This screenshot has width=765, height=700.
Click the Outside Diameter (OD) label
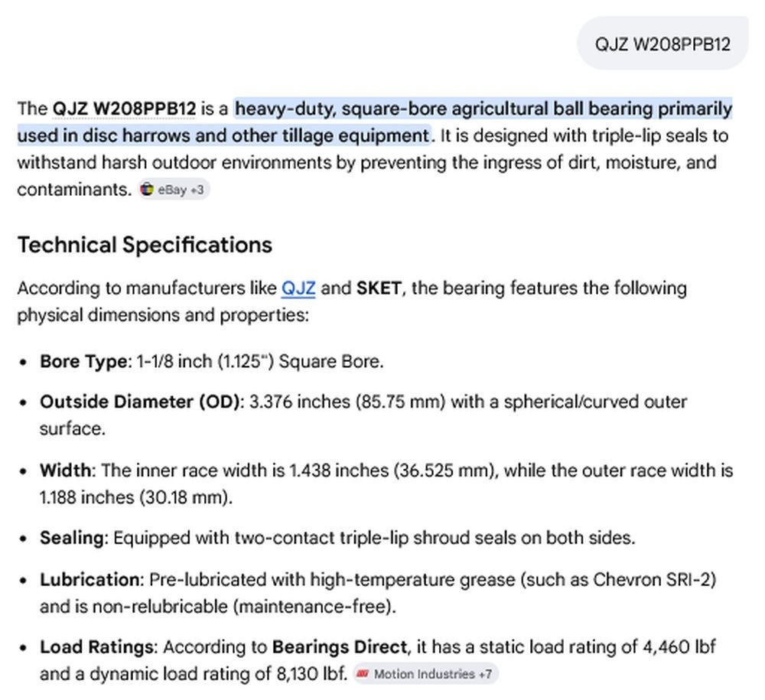[x=139, y=402]
